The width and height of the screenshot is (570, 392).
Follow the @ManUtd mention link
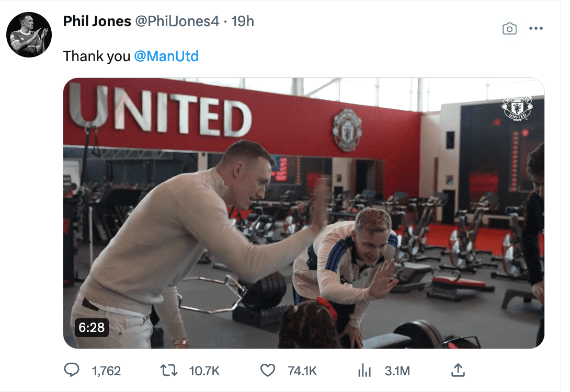[166, 56]
